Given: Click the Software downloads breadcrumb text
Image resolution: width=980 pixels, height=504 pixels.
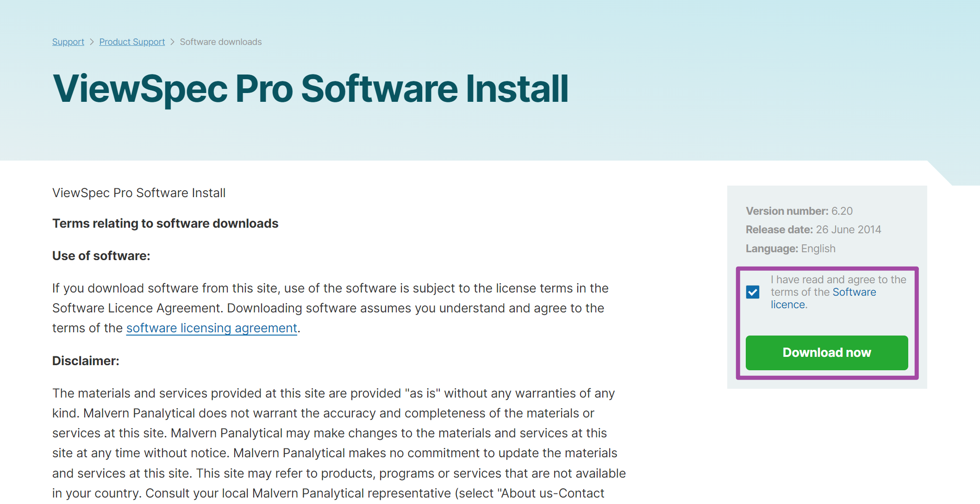Looking at the screenshot, I should tap(220, 42).
